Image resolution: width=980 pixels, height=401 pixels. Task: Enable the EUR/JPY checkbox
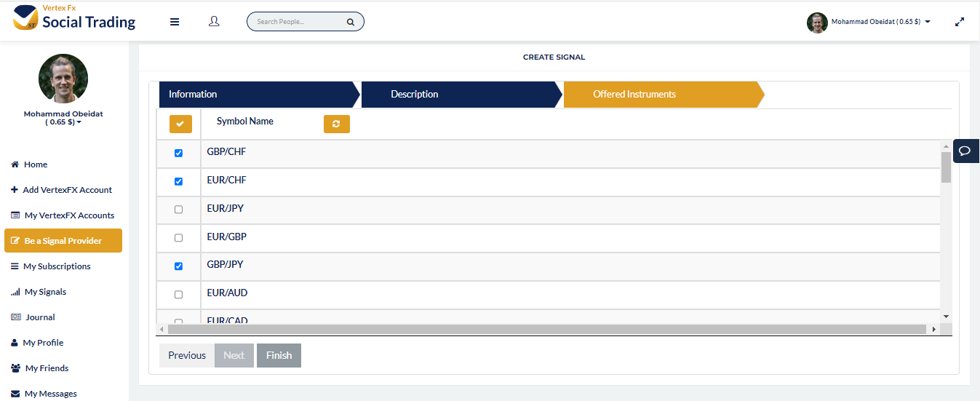[179, 210]
